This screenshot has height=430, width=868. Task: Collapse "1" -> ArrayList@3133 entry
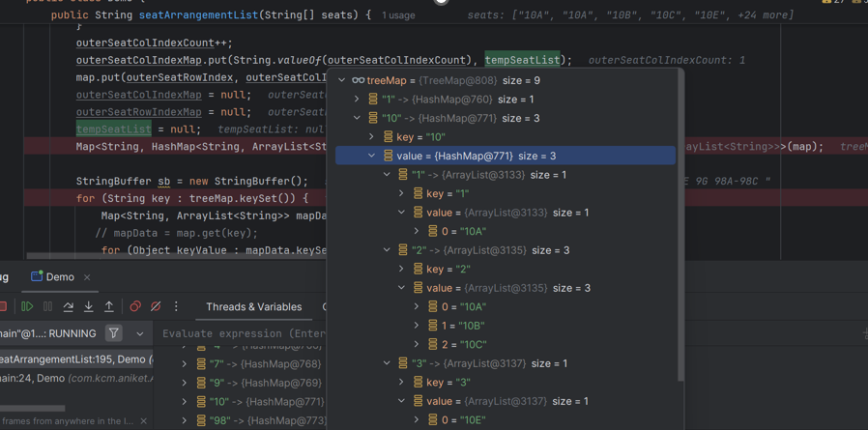[387, 175]
